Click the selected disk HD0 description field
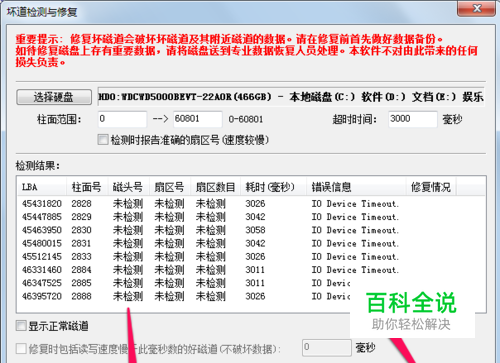This screenshot has width=500, height=363. pos(291,97)
